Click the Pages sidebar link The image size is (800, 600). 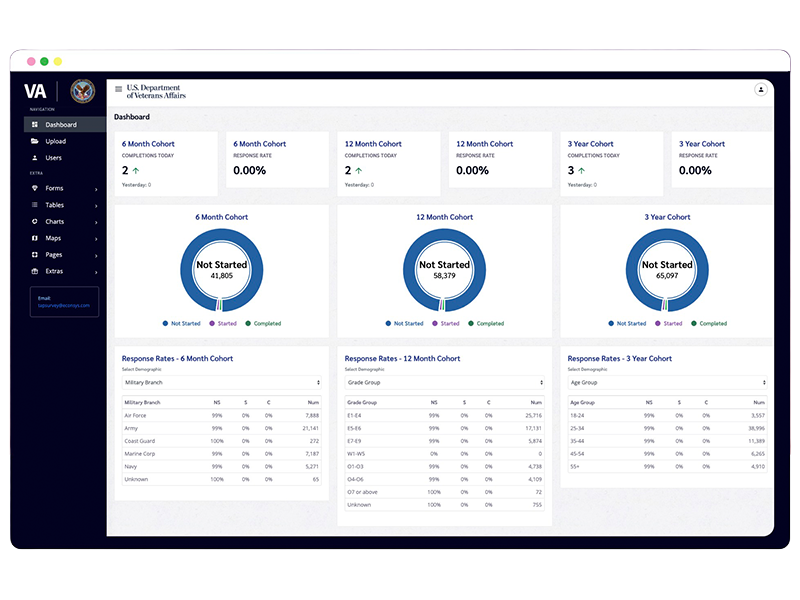tap(54, 255)
